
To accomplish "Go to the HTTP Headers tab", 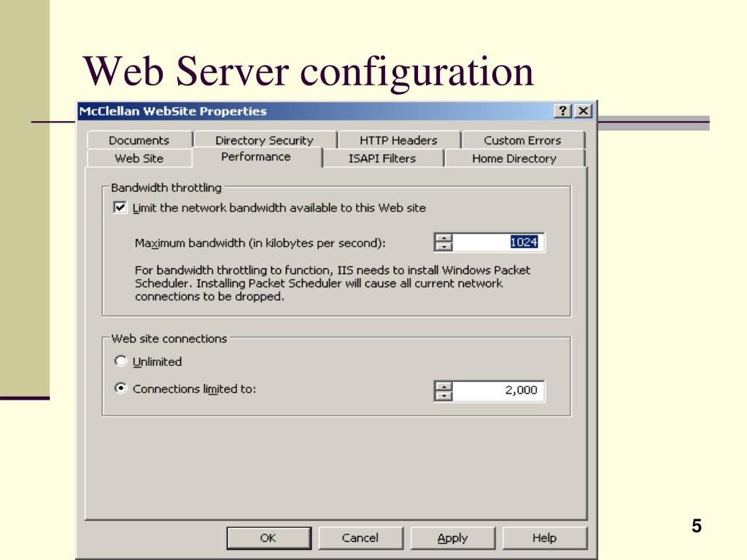I will (398, 141).
